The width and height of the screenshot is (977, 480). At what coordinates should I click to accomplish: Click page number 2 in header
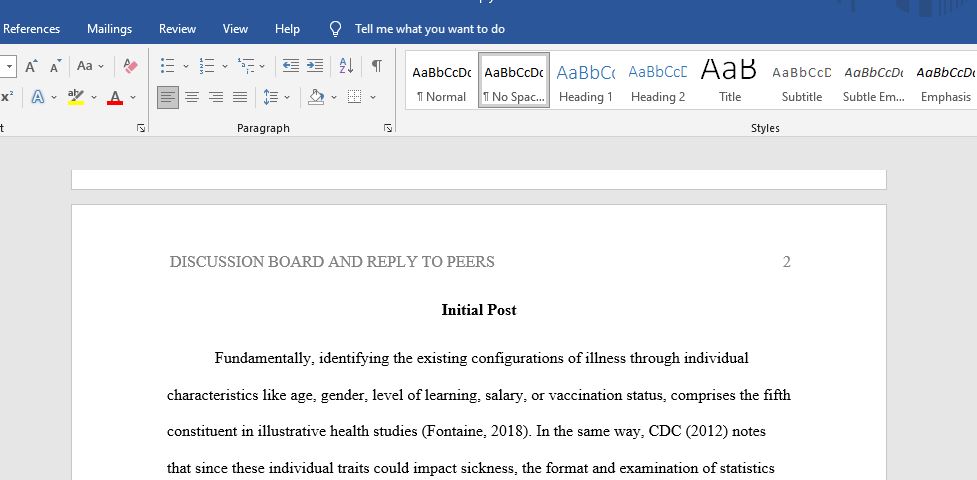point(786,262)
